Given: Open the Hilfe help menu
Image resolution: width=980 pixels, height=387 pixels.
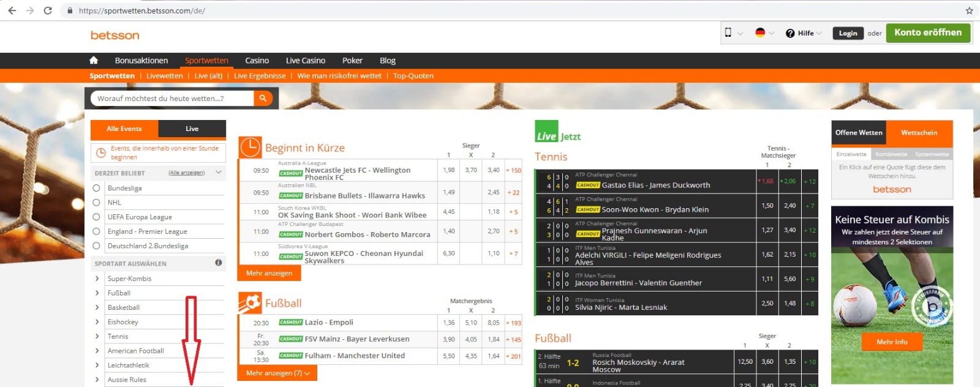Looking at the screenshot, I should (x=805, y=33).
